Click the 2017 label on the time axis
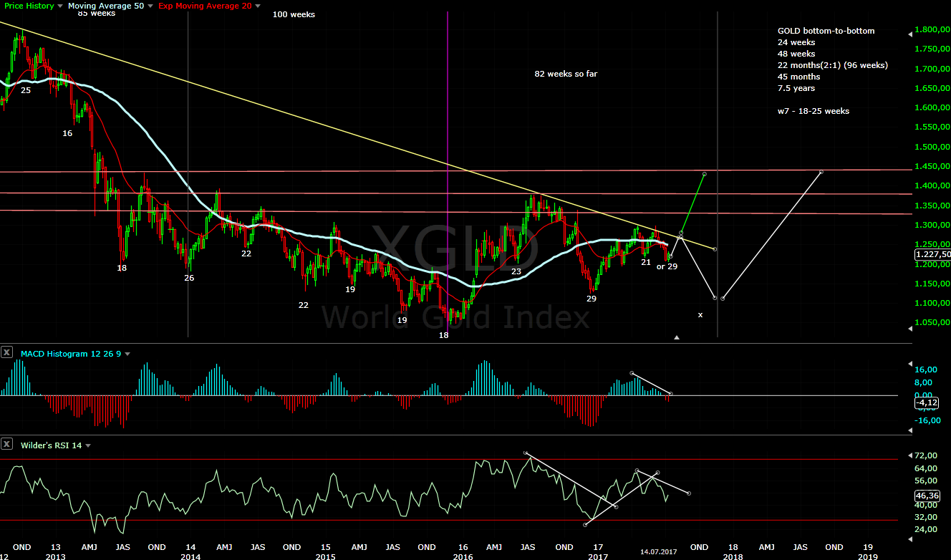This screenshot has height=560, width=951. [597, 556]
